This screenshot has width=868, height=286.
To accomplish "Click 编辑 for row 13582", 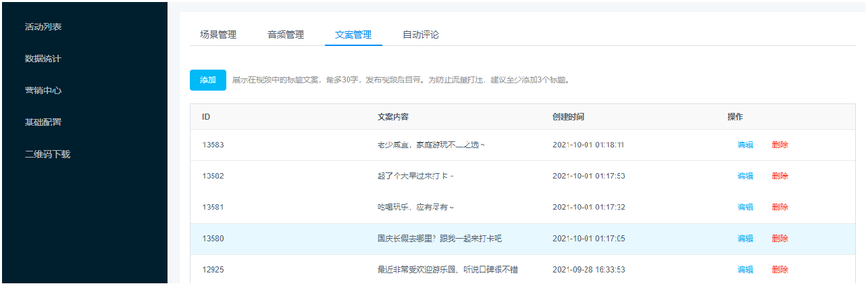I will click(x=745, y=176).
